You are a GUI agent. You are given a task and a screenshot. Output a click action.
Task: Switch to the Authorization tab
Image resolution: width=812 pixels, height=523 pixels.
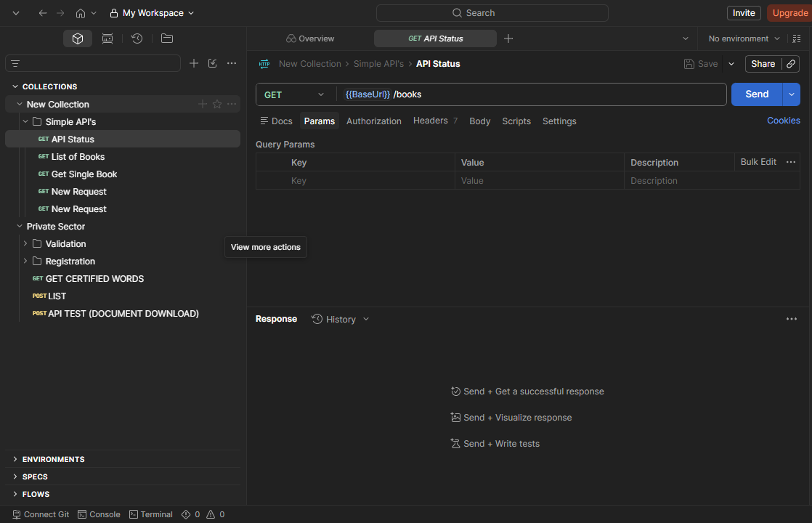click(373, 121)
